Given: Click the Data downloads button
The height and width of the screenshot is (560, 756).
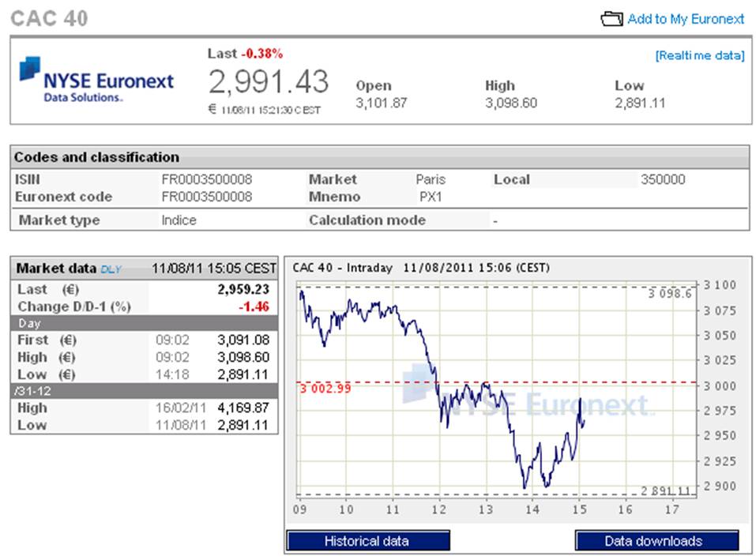Looking at the screenshot, I should (656, 541).
